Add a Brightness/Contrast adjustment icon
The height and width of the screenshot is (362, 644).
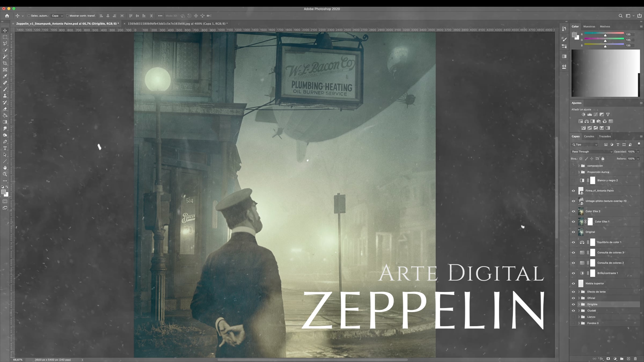click(583, 114)
